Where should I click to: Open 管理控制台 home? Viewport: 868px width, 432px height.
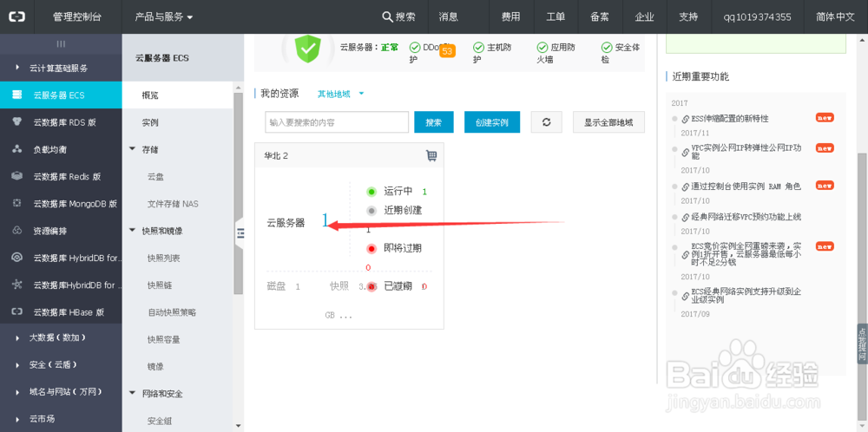(x=77, y=16)
